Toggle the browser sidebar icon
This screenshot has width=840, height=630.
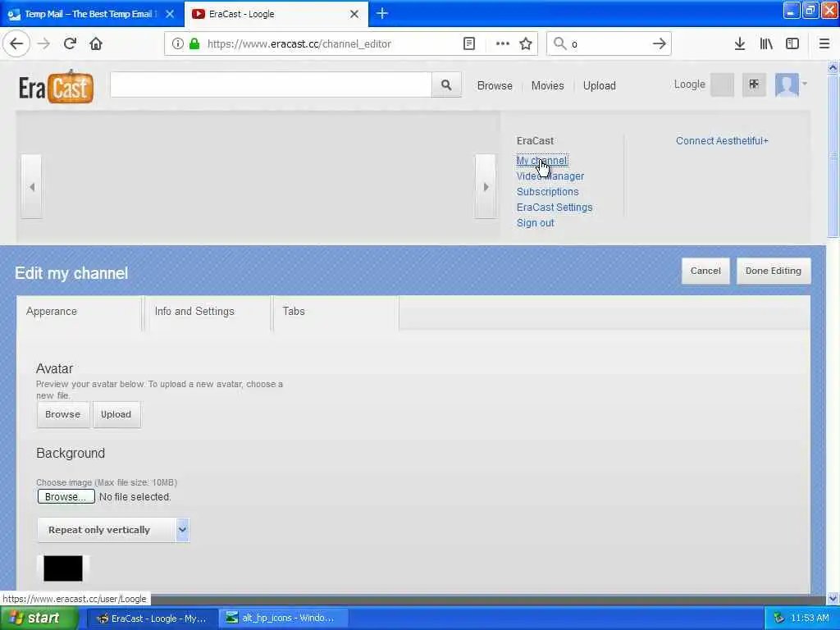point(792,44)
